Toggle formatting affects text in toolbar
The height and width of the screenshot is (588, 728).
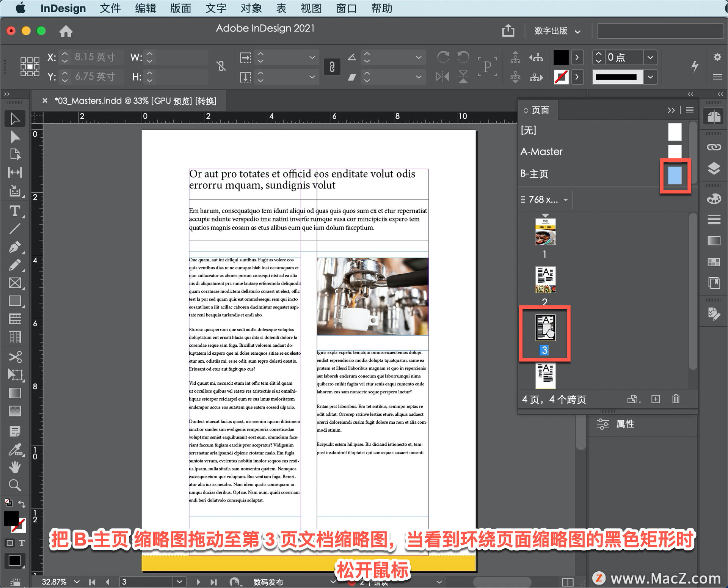pos(21,543)
